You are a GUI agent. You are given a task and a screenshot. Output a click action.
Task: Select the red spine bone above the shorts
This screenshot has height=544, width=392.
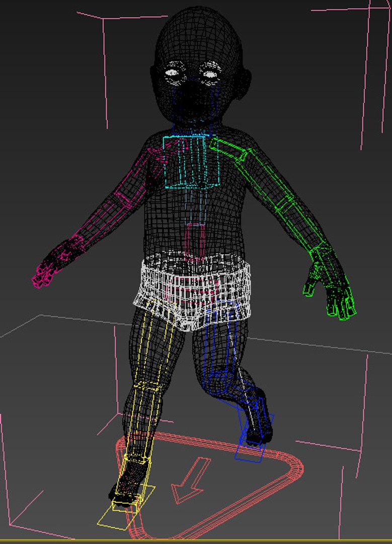[195, 242]
